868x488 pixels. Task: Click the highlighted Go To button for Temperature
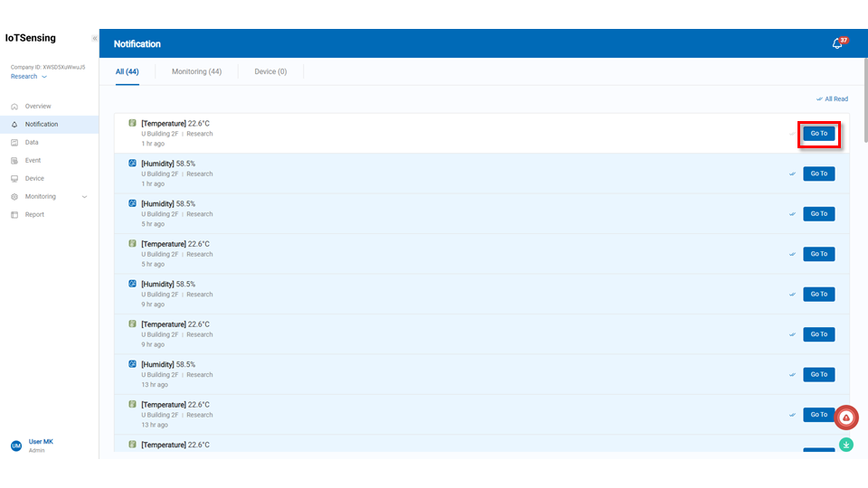coord(818,134)
